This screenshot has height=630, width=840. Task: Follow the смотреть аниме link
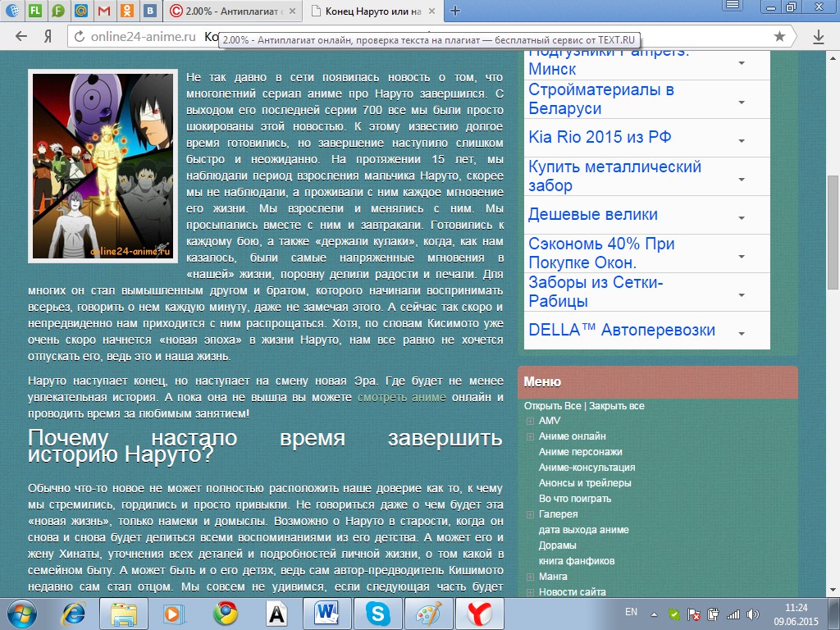[401, 397]
